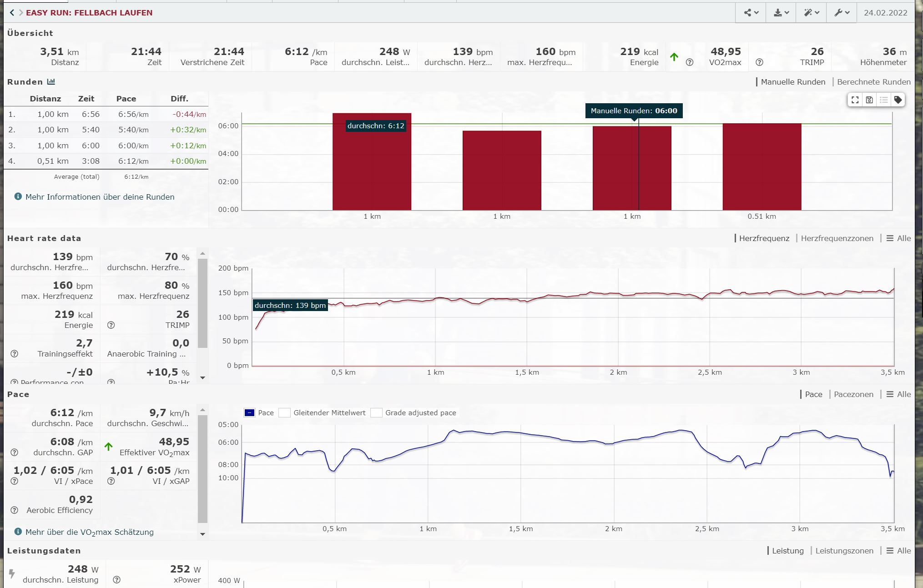Screen dimensions: 923x588
Task: Open Mehr über die VO2max Schätzung link
Action: pyautogui.click(x=89, y=532)
